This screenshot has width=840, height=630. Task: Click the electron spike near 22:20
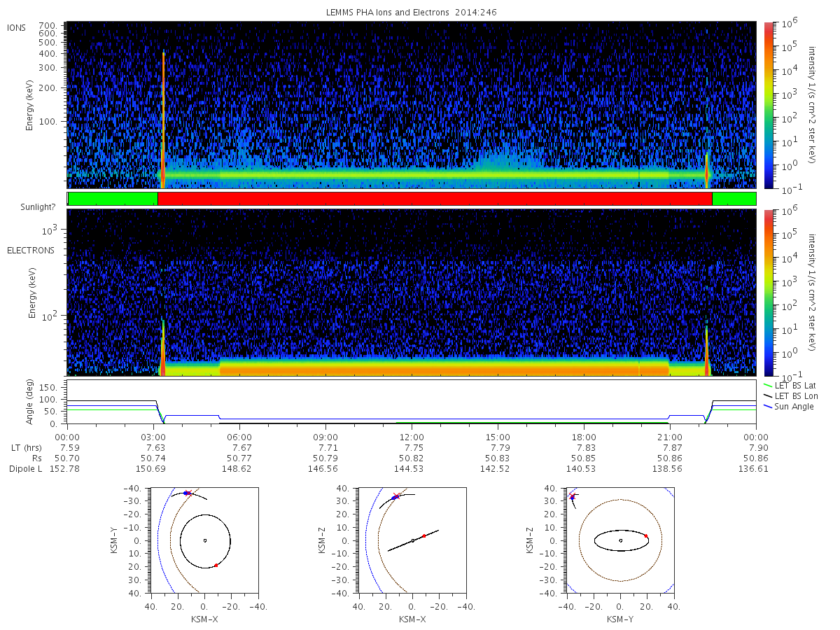(706, 350)
